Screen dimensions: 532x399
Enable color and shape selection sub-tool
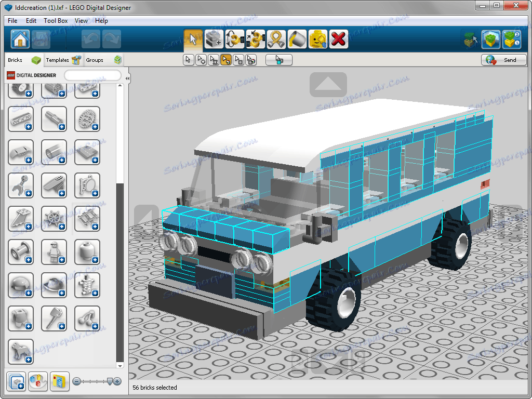click(x=251, y=60)
